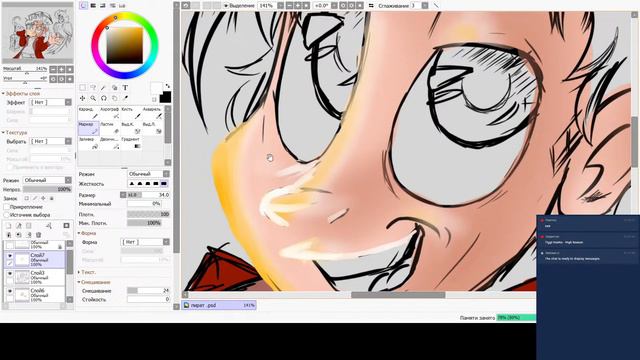640x360 pixels.
Task: Choose the Text (T) tool
Action: (x=125, y=88)
